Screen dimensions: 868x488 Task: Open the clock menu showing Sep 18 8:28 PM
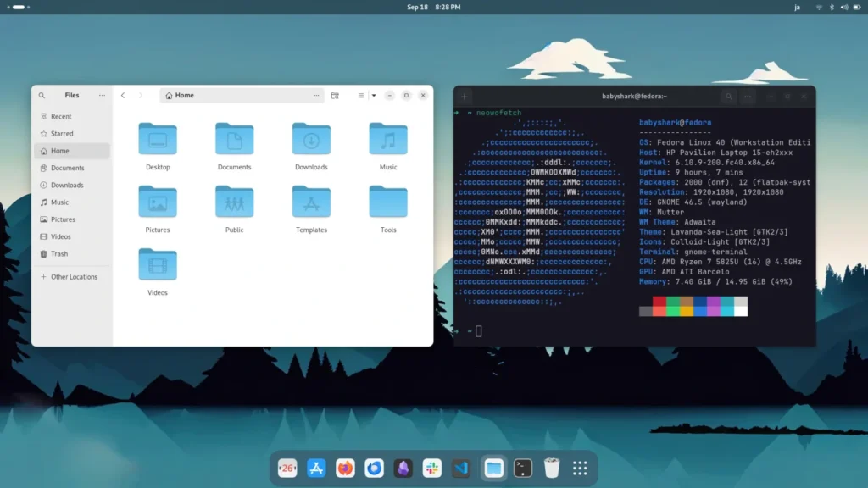pyautogui.click(x=433, y=7)
